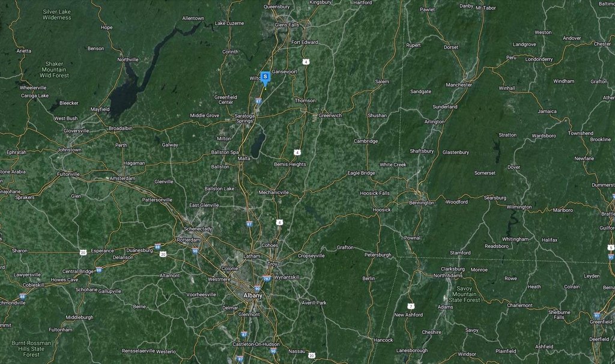
Task: Click the blue S location marker
Action: point(265,78)
